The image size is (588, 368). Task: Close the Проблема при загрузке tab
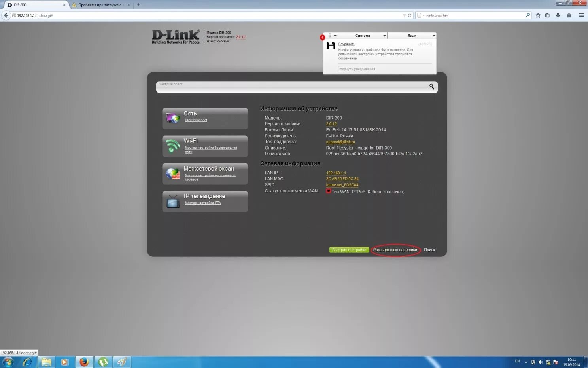pos(129,5)
